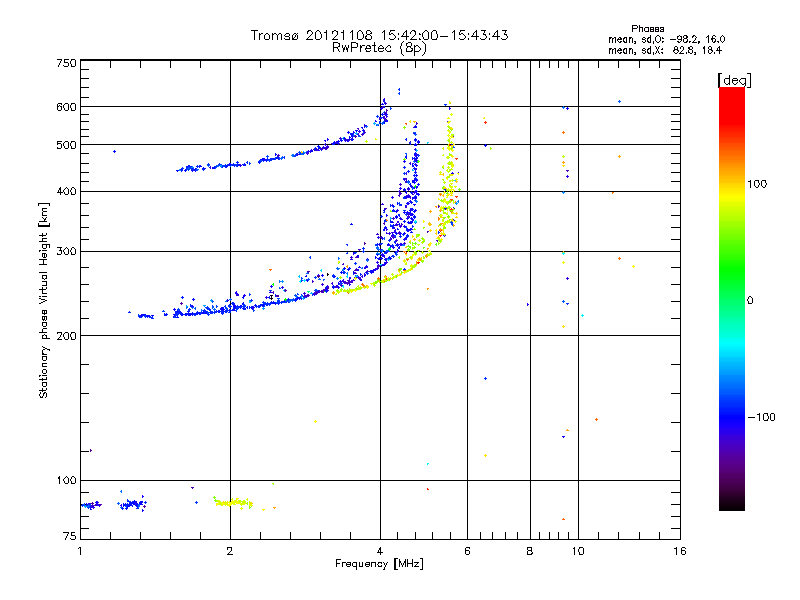Click the yellow-green E-layer cluster near 2 MHz
Screen dimensions: 800x600
point(233,503)
